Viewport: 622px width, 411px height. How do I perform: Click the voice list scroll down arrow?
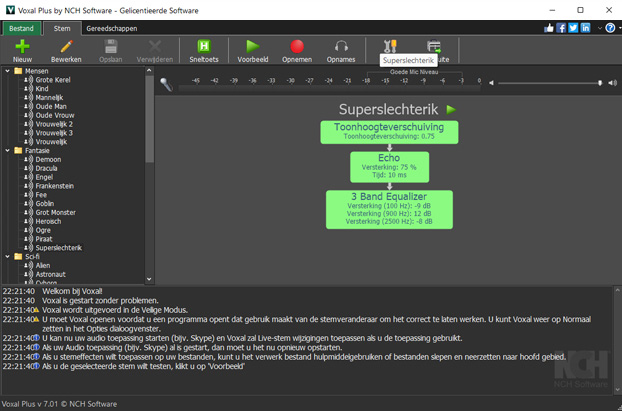click(x=149, y=279)
